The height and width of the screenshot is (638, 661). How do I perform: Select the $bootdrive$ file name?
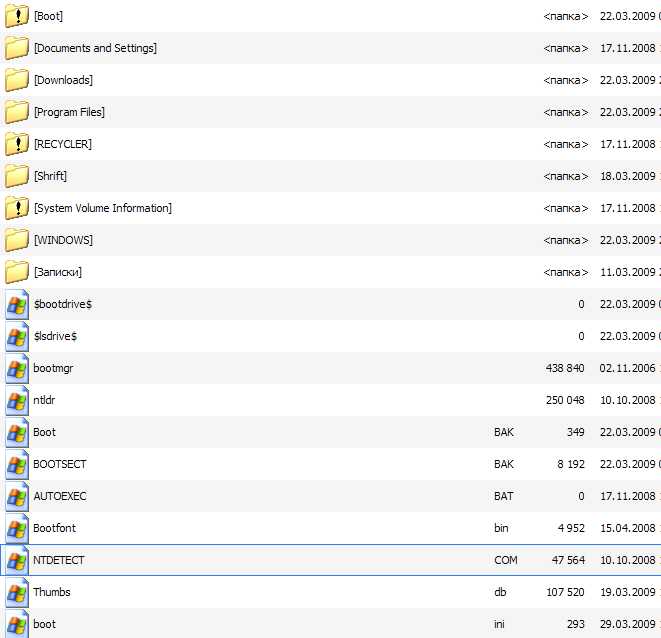[x=63, y=304]
